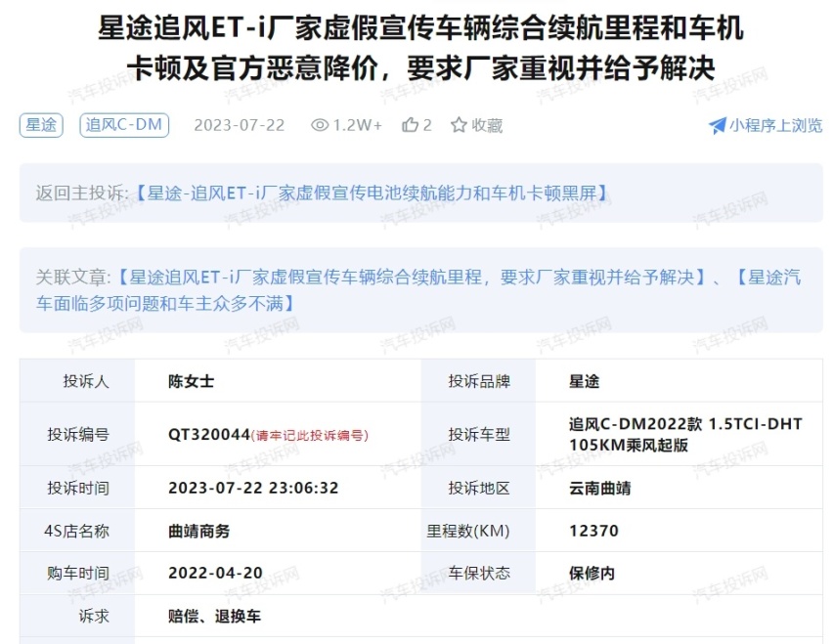Click the 投诉时间 label cell
The image size is (833, 644).
(77, 488)
